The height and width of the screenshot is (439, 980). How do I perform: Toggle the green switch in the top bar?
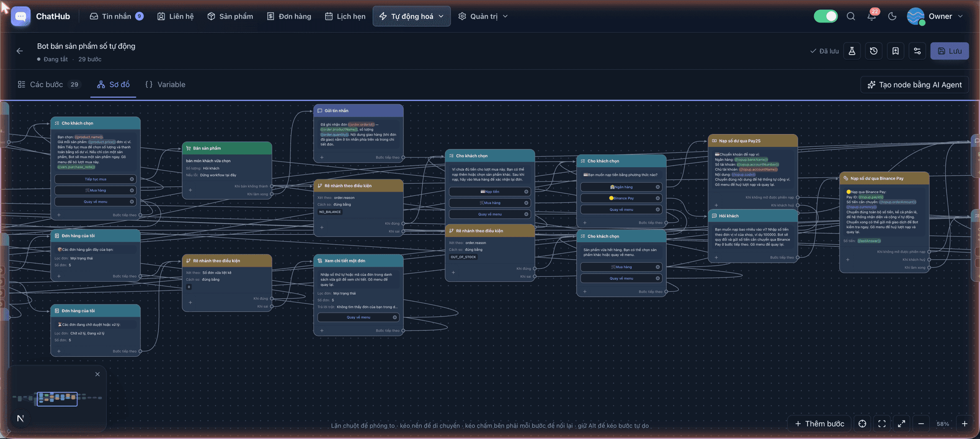pyautogui.click(x=826, y=16)
